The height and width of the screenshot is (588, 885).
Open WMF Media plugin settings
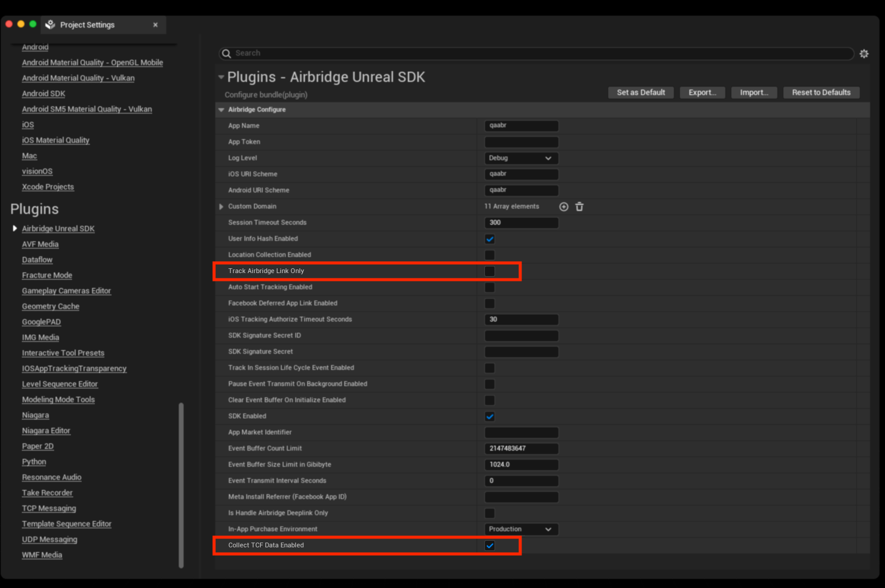pyautogui.click(x=42, y=555)
